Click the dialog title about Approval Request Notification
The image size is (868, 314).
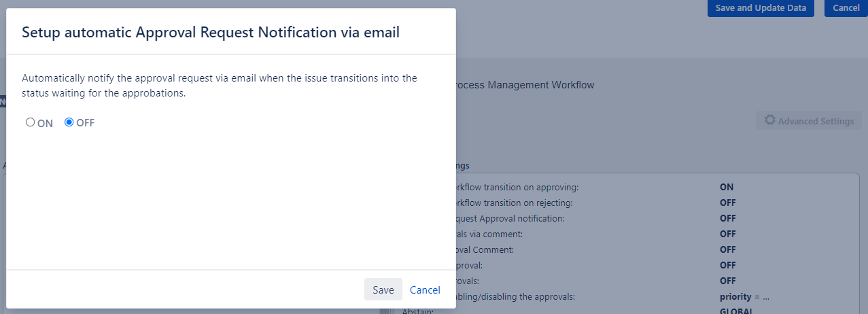(211, 32)
